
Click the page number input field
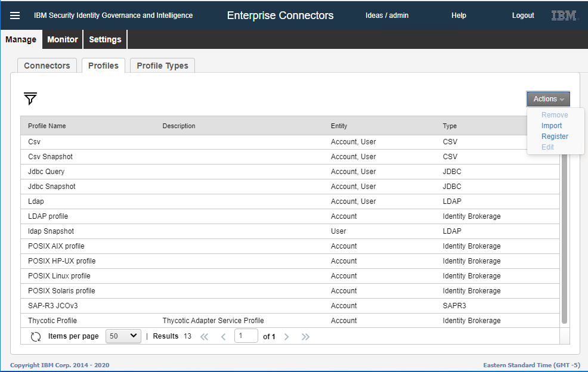point(246,336)
